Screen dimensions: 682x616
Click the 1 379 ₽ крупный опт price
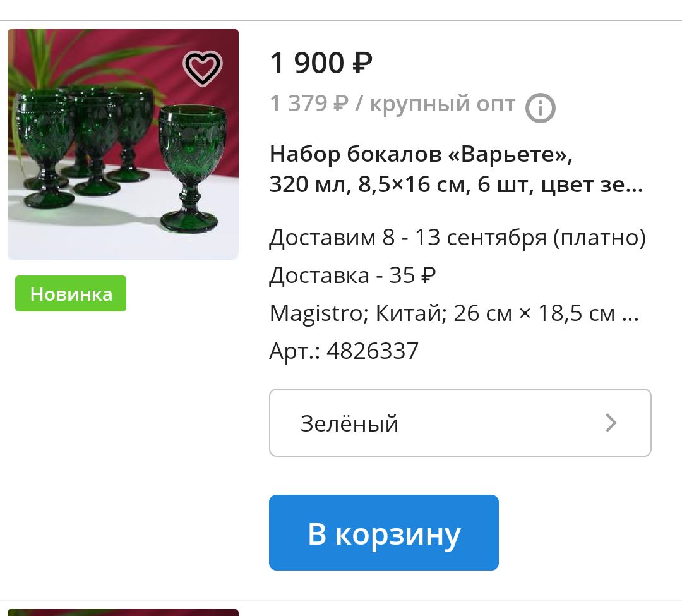[x=392, y=104]
